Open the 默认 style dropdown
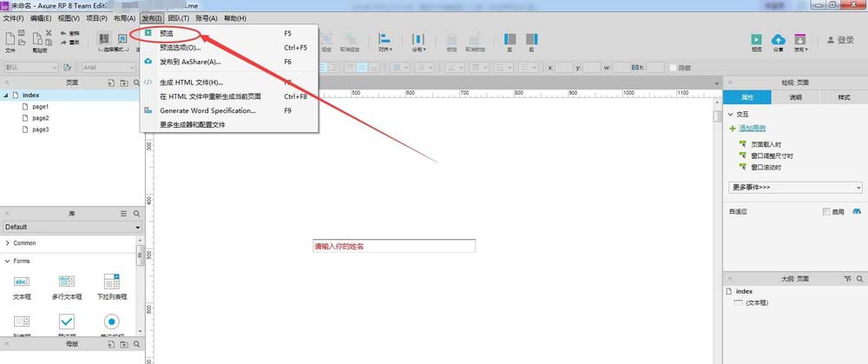Viewport: 868px width, 364px height. (x=30, y=67)
